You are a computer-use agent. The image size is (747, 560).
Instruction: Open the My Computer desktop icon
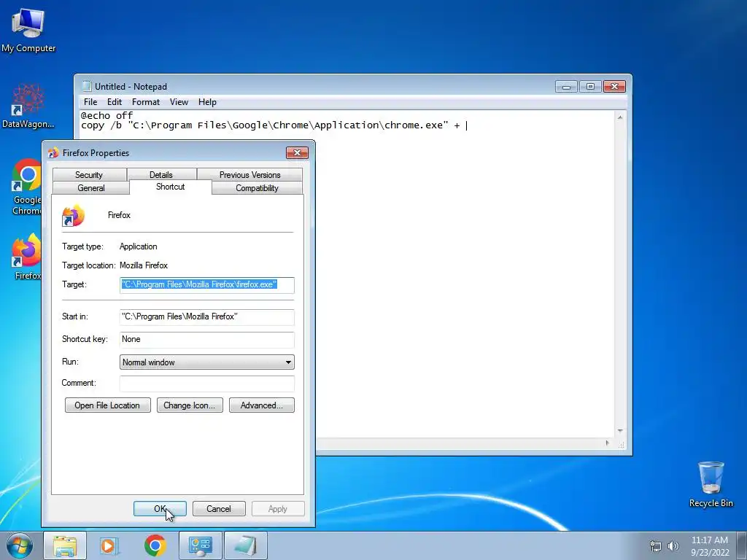tap(28, 30)
